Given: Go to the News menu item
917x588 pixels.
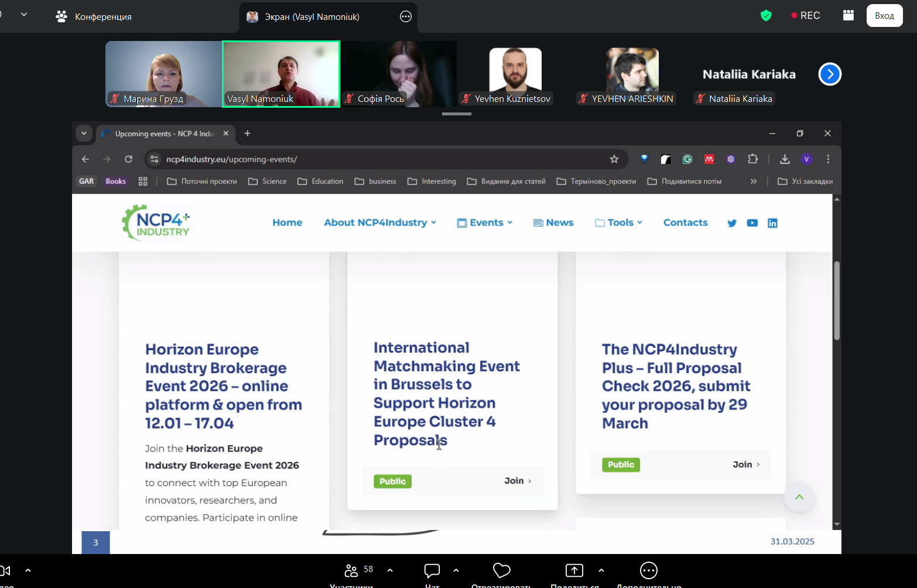Looking at the screenshot, I should (x=553, y=223).
